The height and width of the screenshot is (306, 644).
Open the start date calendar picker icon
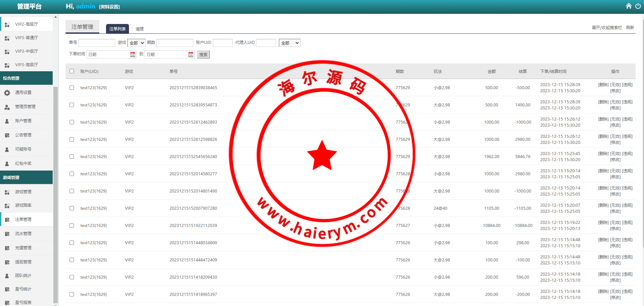(133, 54)
